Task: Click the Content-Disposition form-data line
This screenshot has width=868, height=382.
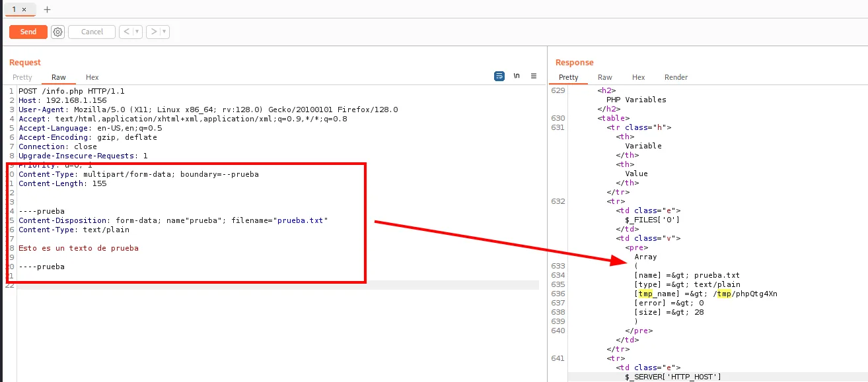Action: (x=173, y=220)
